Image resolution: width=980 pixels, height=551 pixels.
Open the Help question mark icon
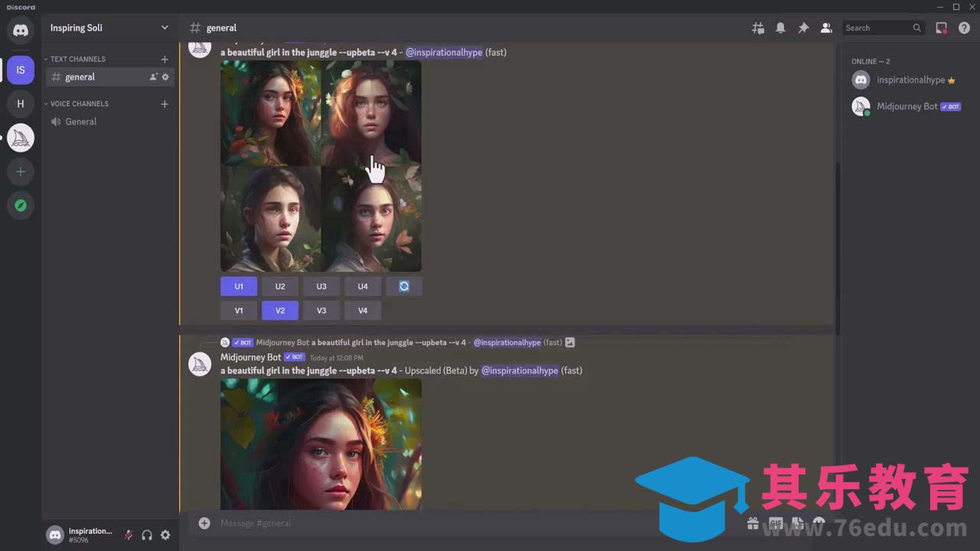pyautogui.click(x=964, y=28)
